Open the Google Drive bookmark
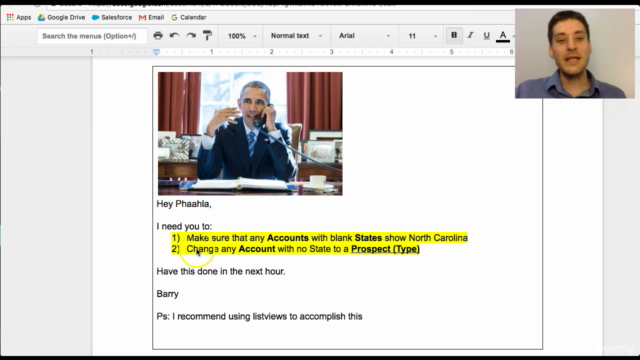This screenshot has width=640, height=360. [61, 17]
